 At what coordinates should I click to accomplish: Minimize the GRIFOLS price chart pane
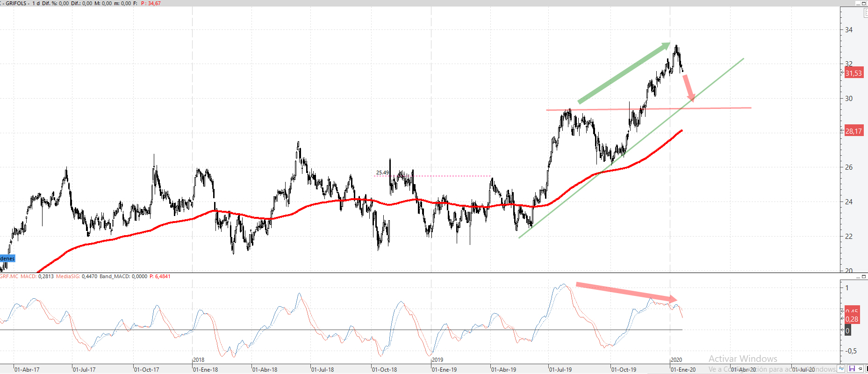pyautogui.click(x=858, y=3)
